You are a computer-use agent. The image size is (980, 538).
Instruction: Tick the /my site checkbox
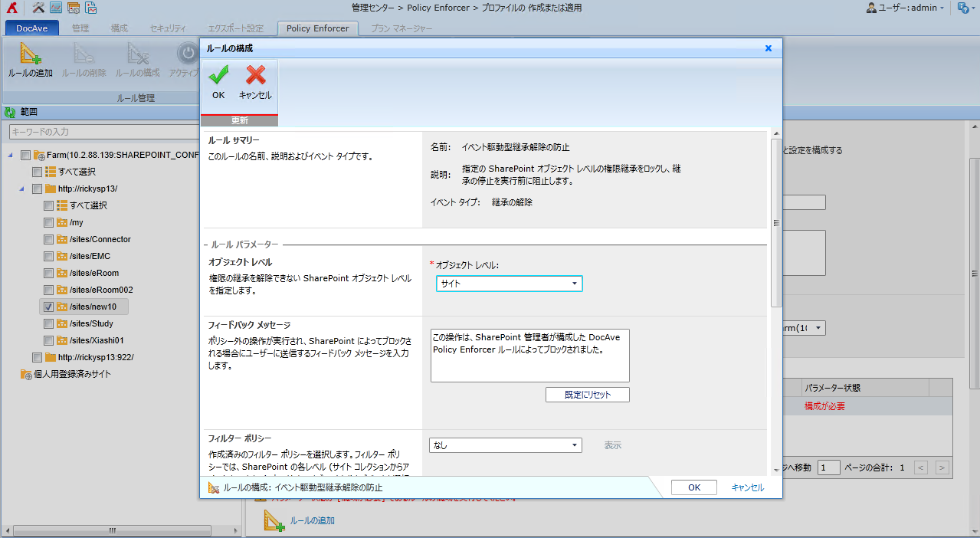[48, 222]
